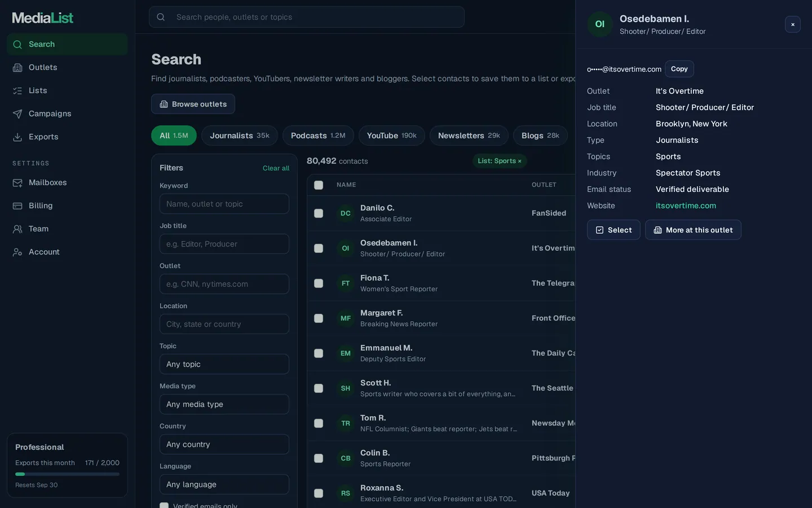Image resolution: width=812 pixels, height=508 pixels.
Task: Check the box for Margaret F.
Action: click(319, 318)
